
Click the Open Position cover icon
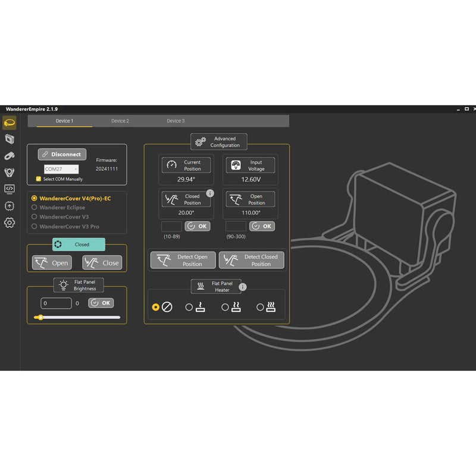click(x=236, y=199)
